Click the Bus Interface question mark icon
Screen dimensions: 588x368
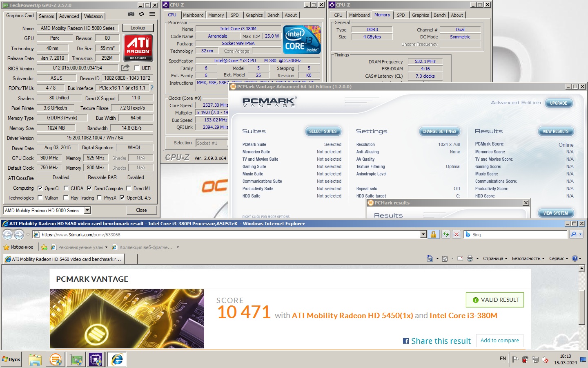152,88
